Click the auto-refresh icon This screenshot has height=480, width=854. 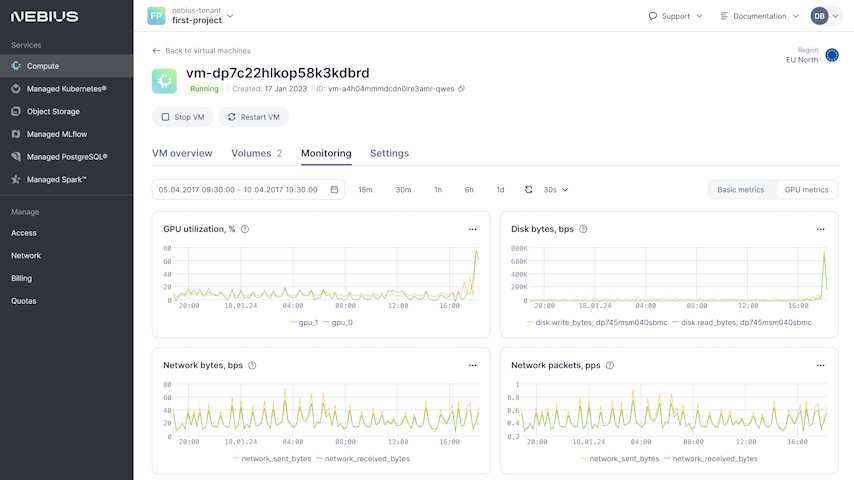tap(528, 190)
